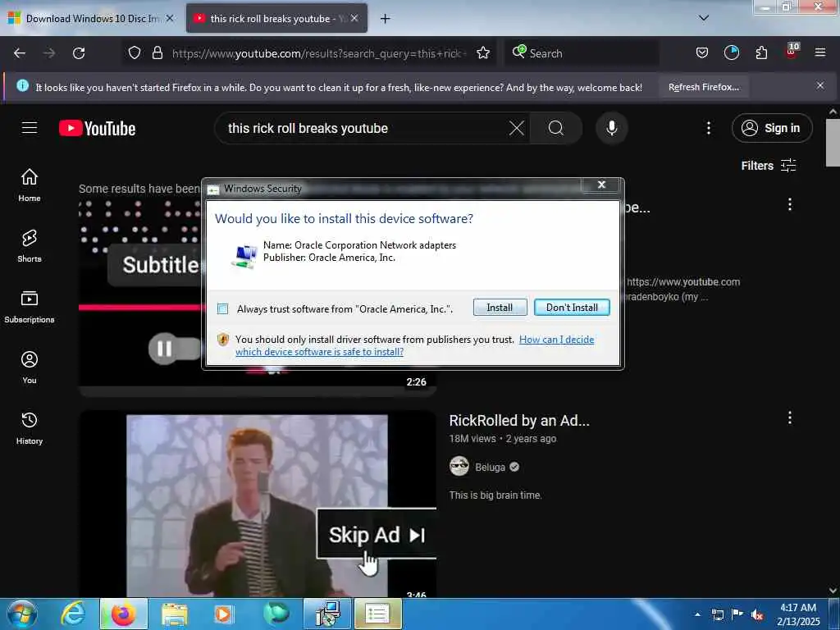The width and height of the screenshot is (840, 630).
Task: Click red progress bar on first thumbnail
Action: [x=139, y=308]
